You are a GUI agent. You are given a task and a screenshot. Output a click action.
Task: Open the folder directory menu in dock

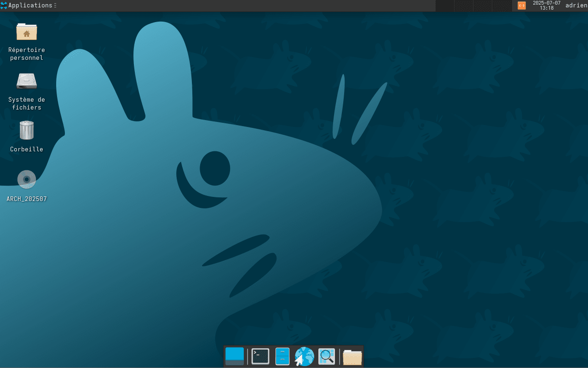click(x=352, y=357)
